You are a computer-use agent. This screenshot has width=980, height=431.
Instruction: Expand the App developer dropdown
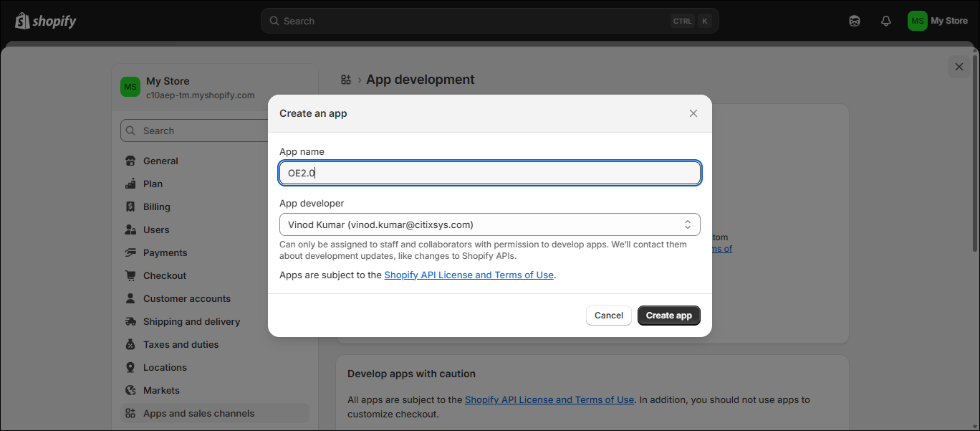pos(489,224)
